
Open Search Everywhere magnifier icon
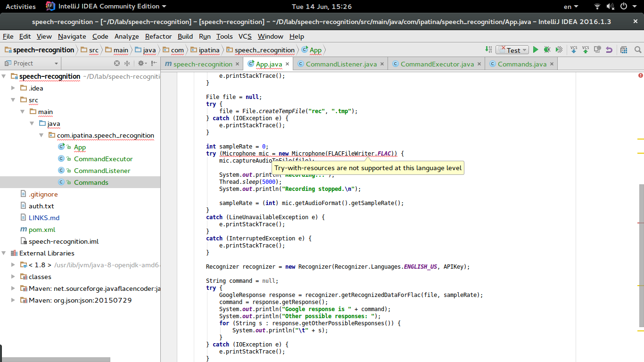coord(638,49)
